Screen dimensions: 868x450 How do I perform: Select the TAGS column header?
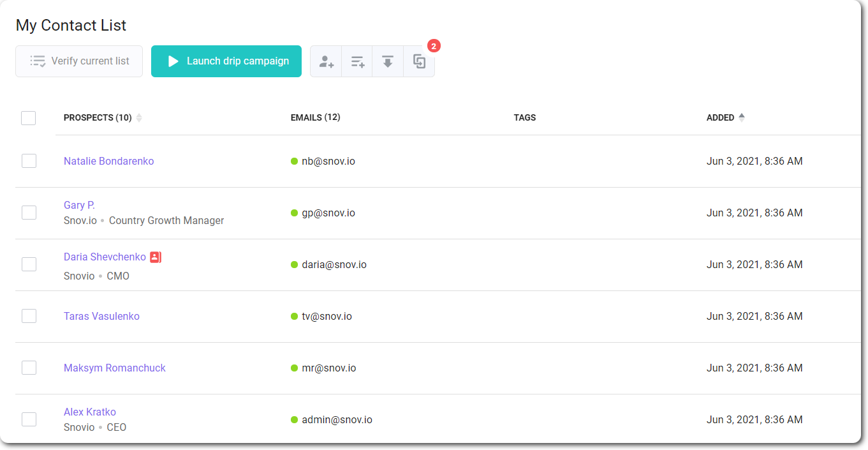[525, 117]
